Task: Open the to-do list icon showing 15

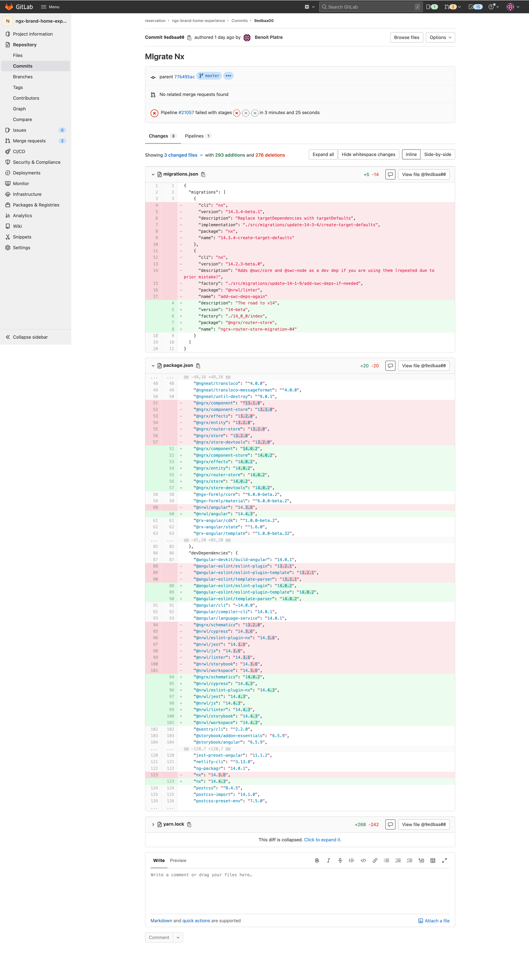Action: [x=475, y=7]
